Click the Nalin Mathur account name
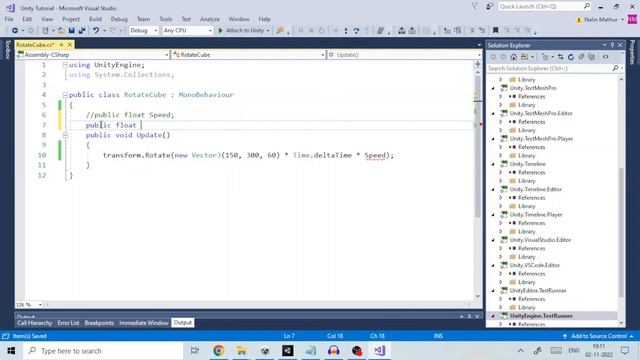Screen dimensions: 640x360 pos(600,20)
